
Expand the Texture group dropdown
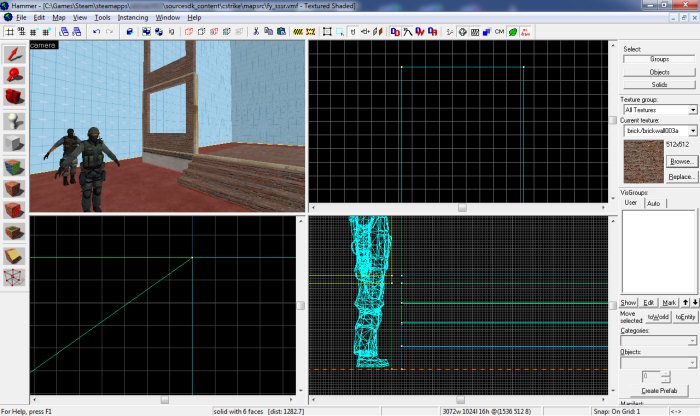coord(692,110)
